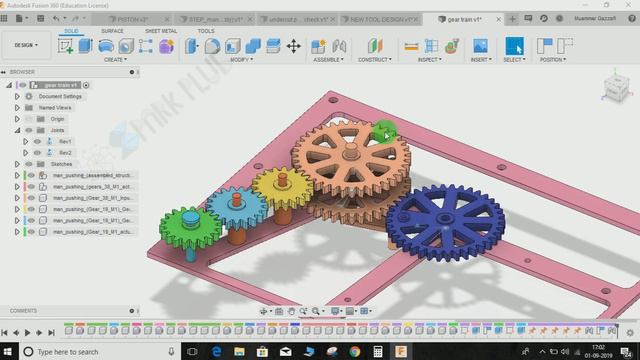Click the New Component icon in Assemble
The height and width of the screenshot is (360, 640).
[318, 46]
